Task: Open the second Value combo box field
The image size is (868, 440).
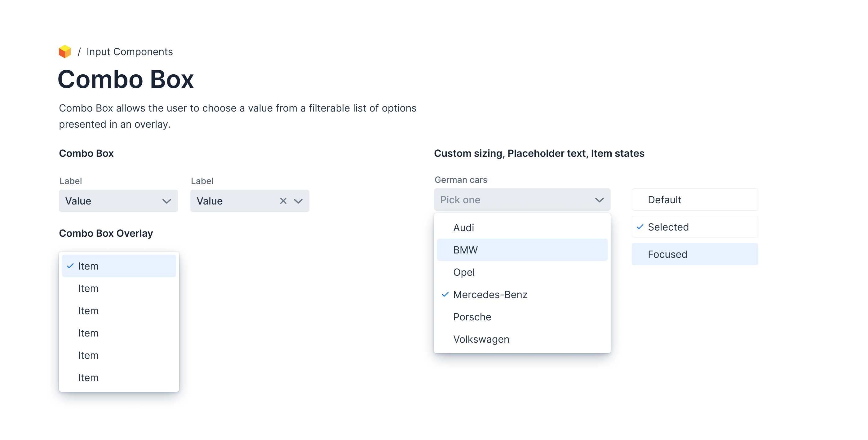Action: tap(232, 201)
